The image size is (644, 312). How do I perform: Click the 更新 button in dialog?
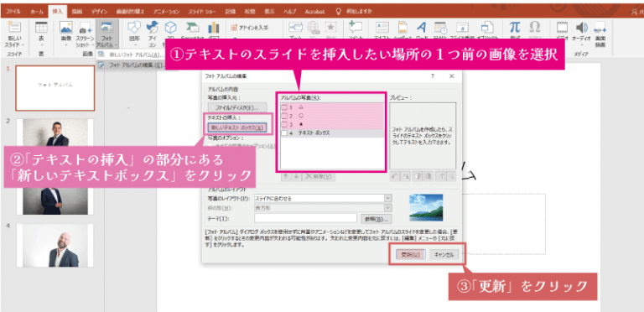point(407,255)
